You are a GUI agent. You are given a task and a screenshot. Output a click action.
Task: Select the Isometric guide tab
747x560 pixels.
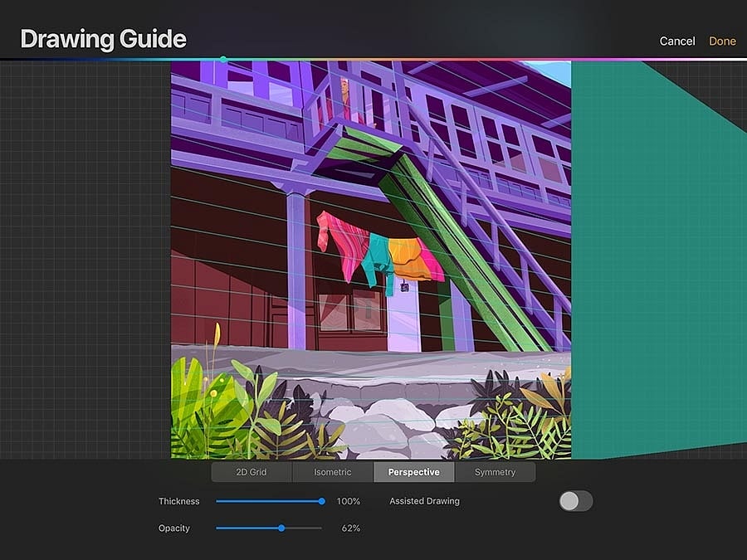333,472
